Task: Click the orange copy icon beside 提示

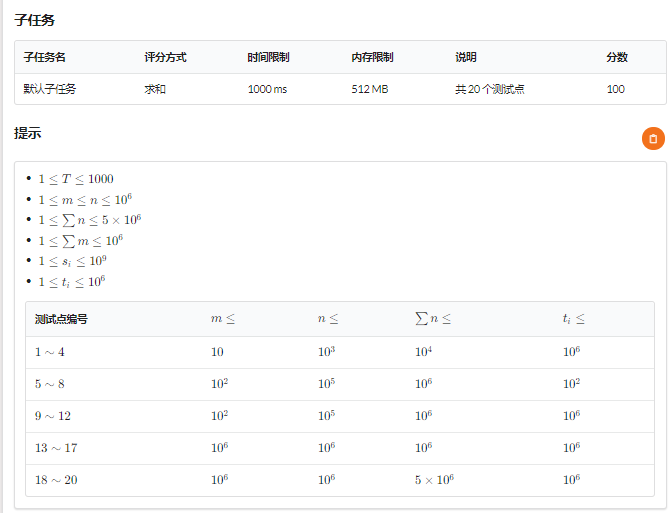Action: tap(653, 139)
